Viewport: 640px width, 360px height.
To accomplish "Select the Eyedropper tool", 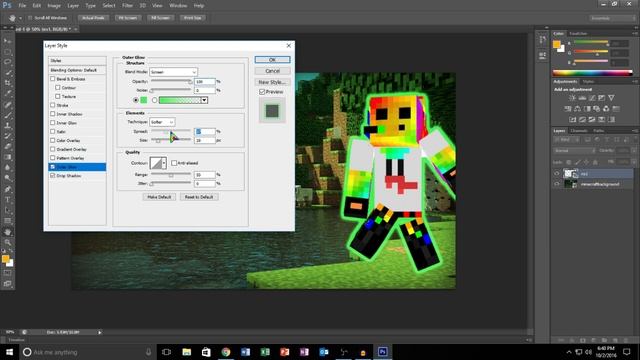I will pyautogui.click(x=8, y=93).
